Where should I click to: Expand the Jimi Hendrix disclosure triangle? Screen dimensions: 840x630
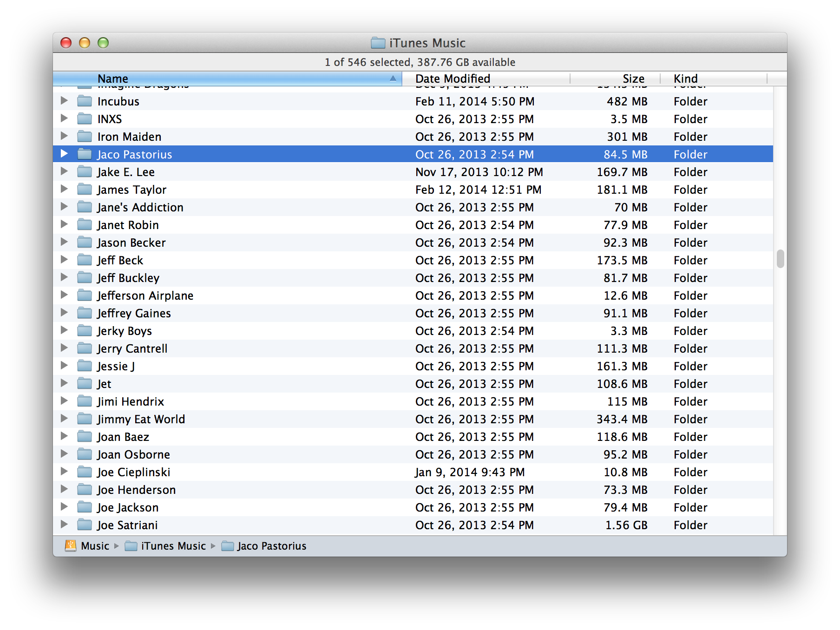coord(64,400)
